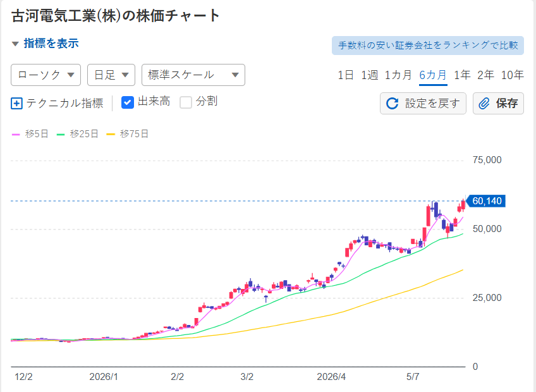Open the 日足 interval dropdown
This screenshot has height=392, width=536.
click(111, 75)
